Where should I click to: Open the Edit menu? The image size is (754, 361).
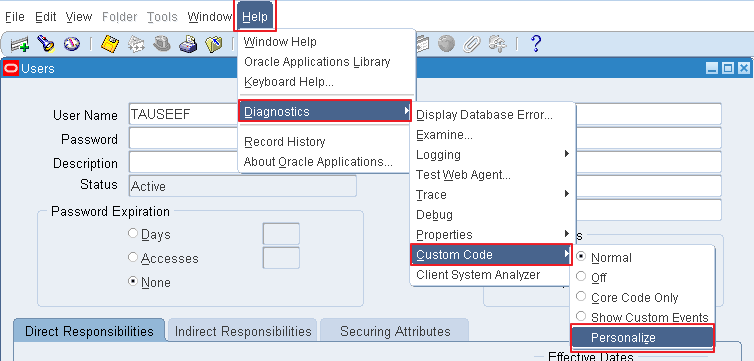coord(46,17)
